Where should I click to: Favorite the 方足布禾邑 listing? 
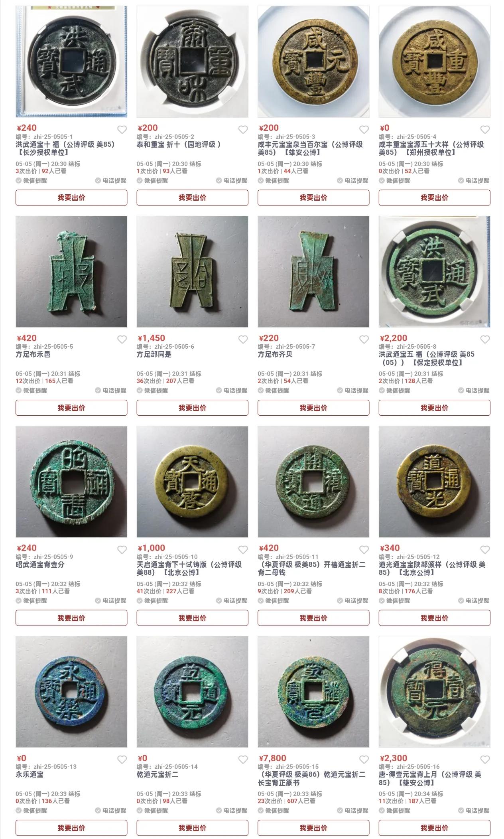122,340
